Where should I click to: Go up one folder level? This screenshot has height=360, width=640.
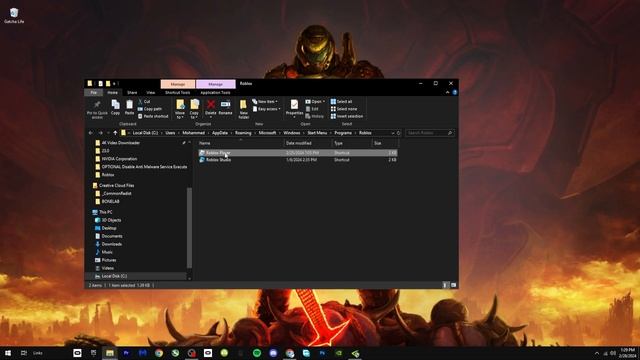(115, 133)
